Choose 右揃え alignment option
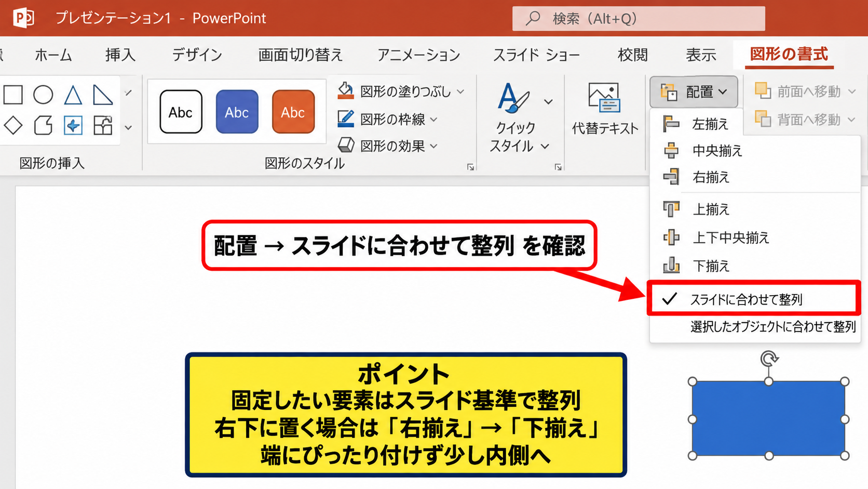868x489 pixels. pos(755,177)
